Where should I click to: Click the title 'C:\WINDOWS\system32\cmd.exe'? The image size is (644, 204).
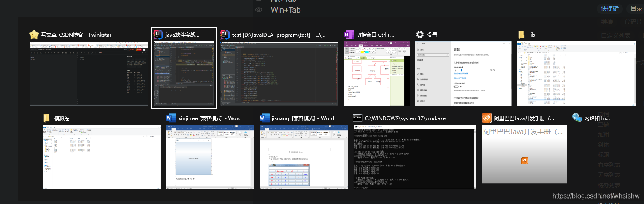point(405,118)
